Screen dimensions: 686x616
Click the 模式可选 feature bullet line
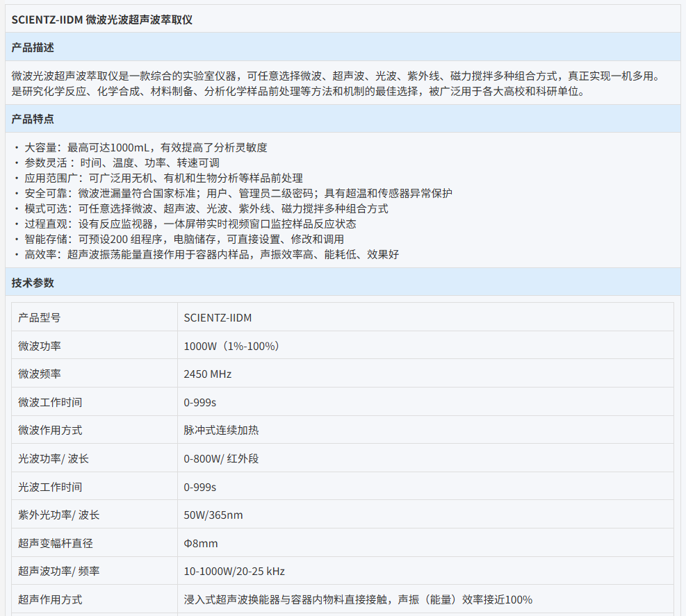(206, 208)
